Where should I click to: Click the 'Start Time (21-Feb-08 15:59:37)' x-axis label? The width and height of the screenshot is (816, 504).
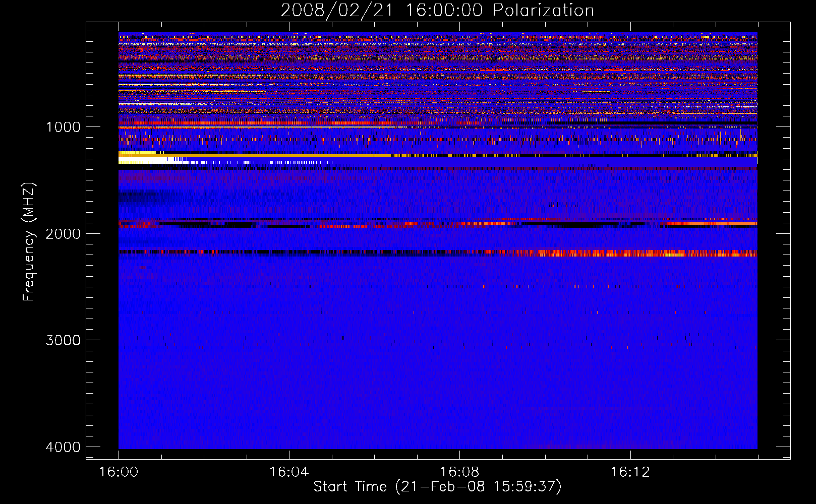[437, 487]
